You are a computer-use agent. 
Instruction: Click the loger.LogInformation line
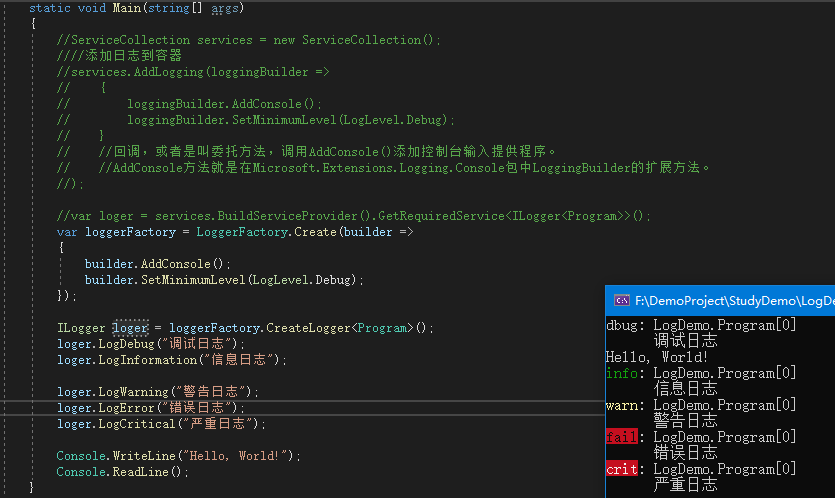pos(171,360)
